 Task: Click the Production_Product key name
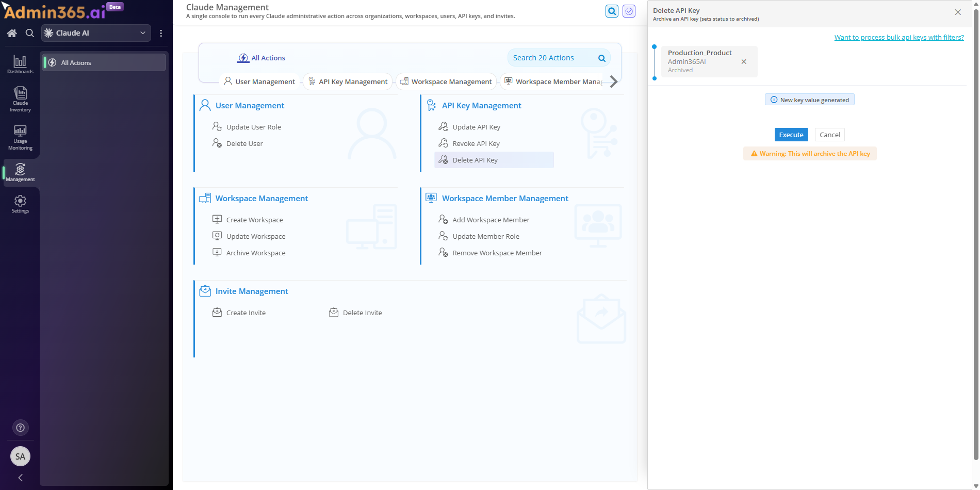tap(699, 53)
